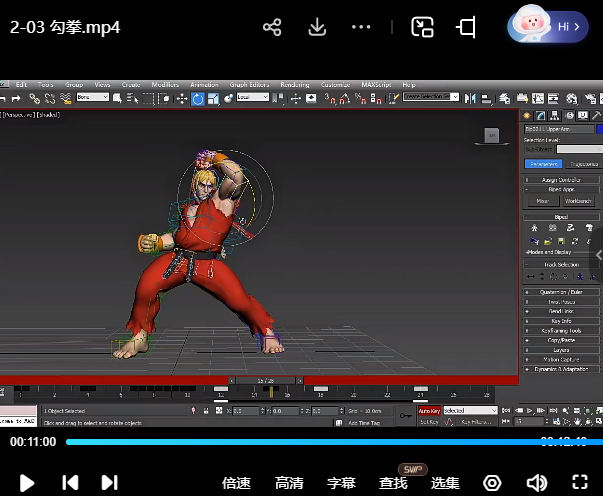Expand the 选集 episode list

pyautogui.click(x=445, y=482)
